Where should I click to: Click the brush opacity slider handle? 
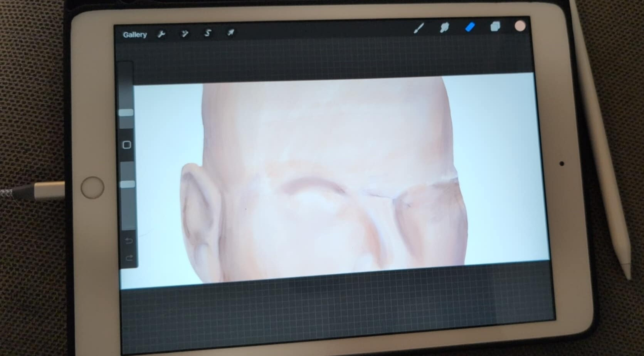click(x=127, y=184)
